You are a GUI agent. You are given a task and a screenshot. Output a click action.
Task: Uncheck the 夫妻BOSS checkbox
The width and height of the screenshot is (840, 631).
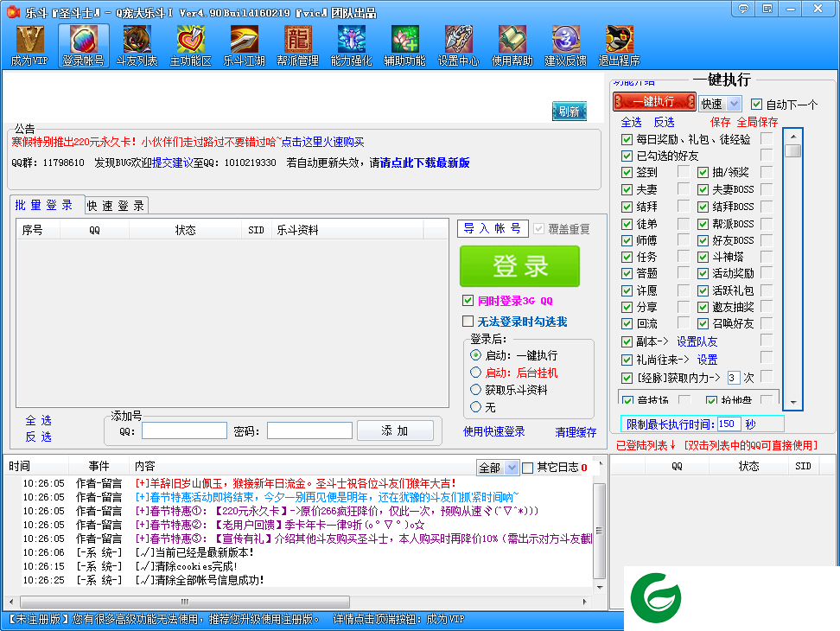[703, 189]
